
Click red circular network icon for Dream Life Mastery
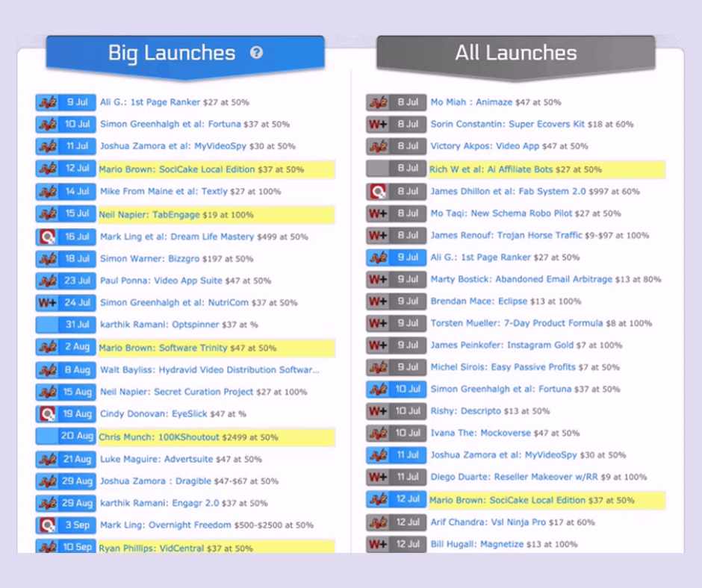pos(48,237)
